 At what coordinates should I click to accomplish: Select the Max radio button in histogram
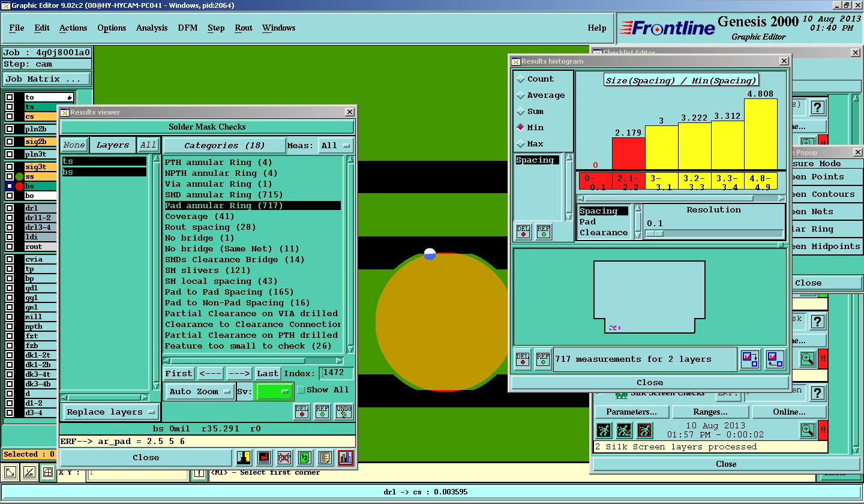(x=520, y=144)
